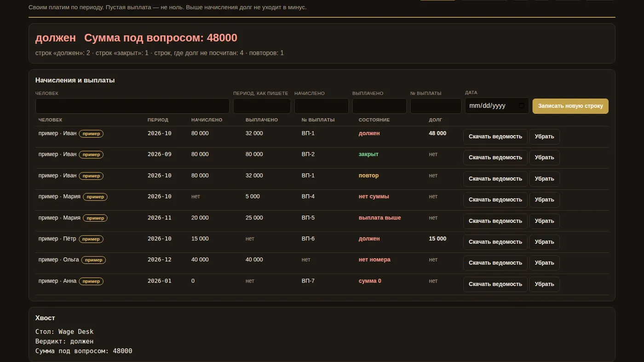The width and height of the screenshot is (644, 362).
Task: Click the 48 000 debt cell in the table
Action: [437, 133]
